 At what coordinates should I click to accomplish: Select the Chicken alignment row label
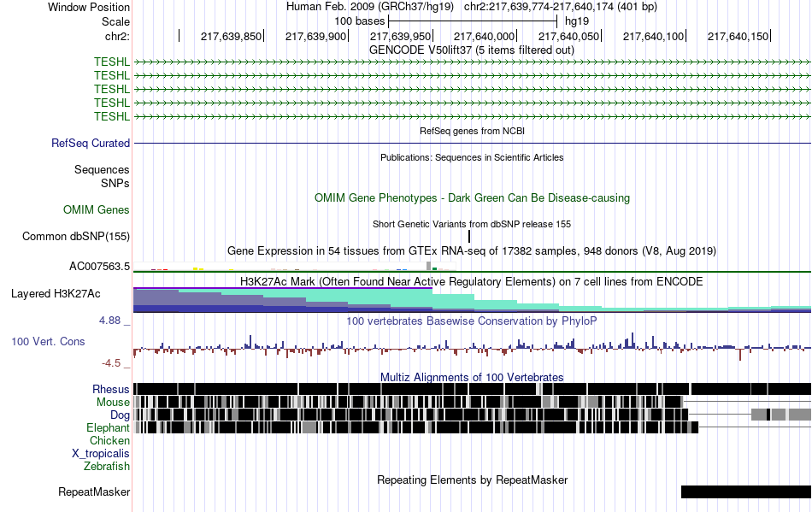(x=109, y=440)
